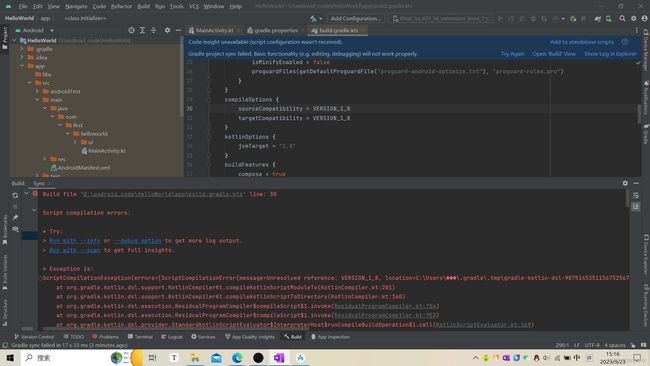
Task: Click Run with --scan link
Action: tap(75, 250)
